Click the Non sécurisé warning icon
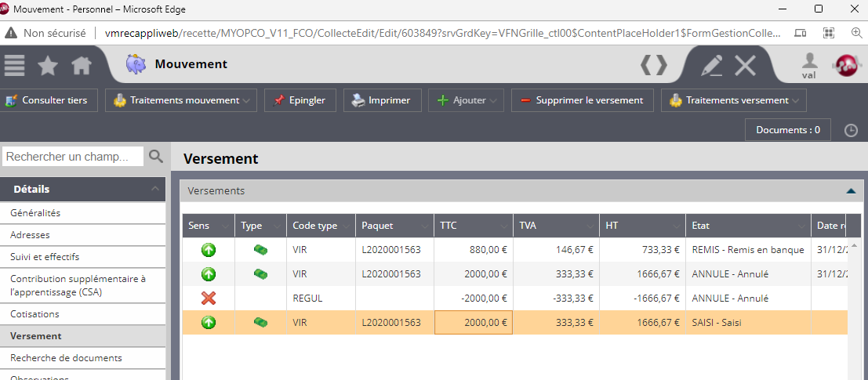The height and width of the screenshot is (380, 868). 10,33
